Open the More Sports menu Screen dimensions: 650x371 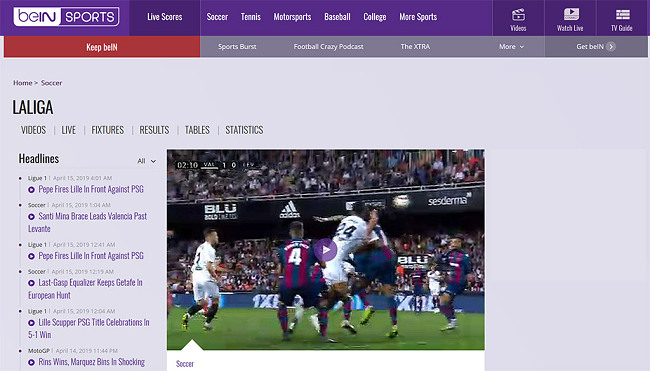tap(418, 17)
